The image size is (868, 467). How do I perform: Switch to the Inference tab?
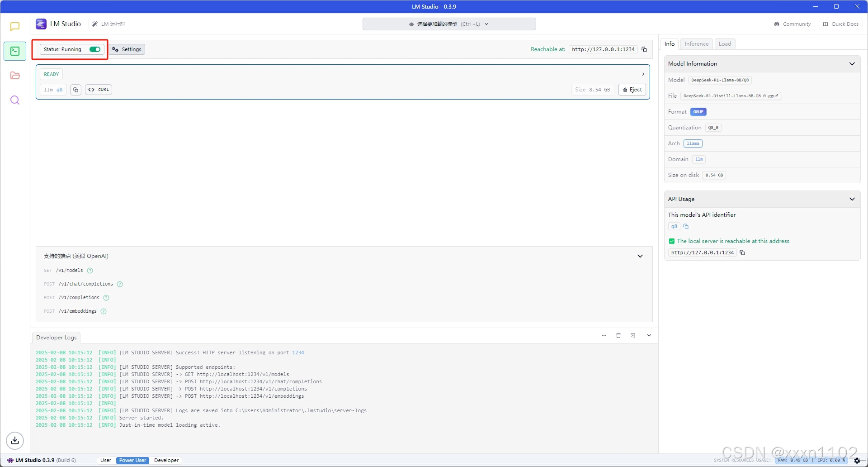(696, 44)
